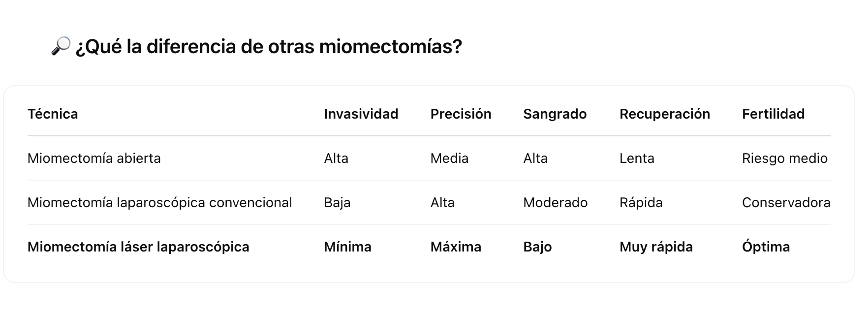
Task: Click the 'Precisión' column header
Action: click(x=461, y=114)
